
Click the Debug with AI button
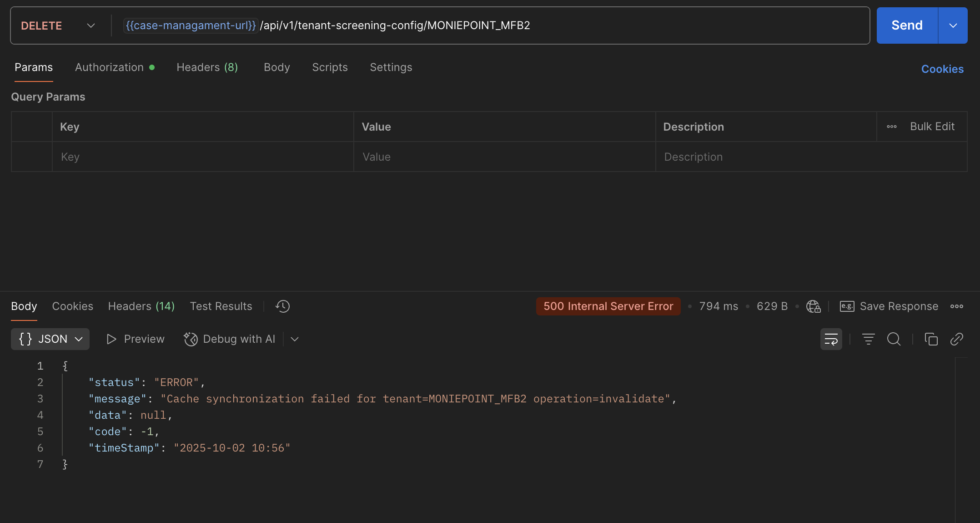click(x=230, y=339)
